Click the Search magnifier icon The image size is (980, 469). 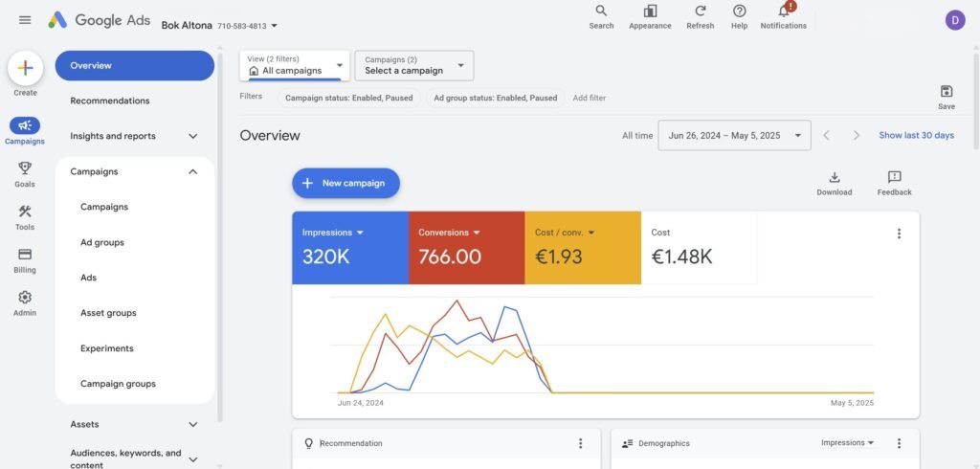pos(601,11)
